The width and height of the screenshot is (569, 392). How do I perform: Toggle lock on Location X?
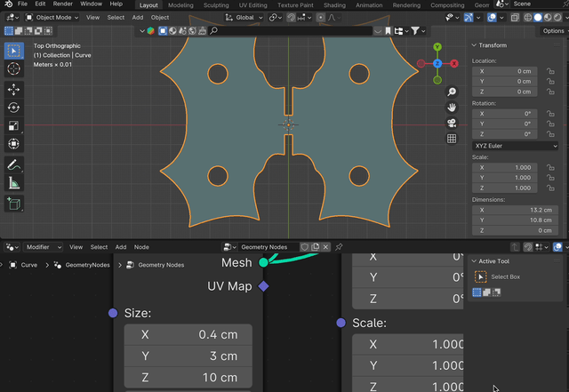pyautogui.click(x=550, y=71)
